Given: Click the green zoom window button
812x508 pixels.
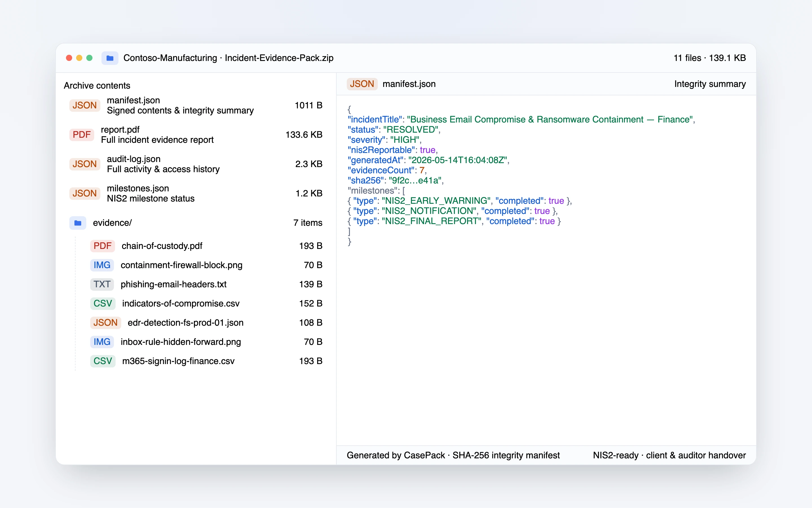Looking at the screenshot, I should (89, 58).
